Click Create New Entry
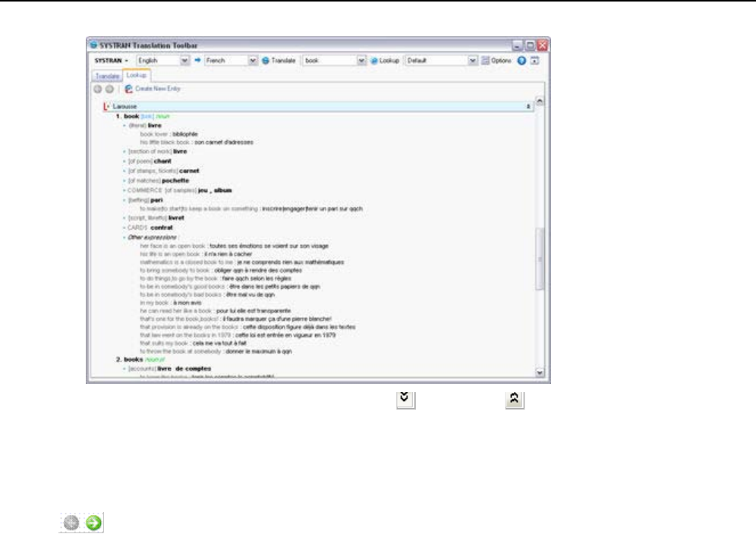This screenshot has height=534, width=756. [153, 89]
